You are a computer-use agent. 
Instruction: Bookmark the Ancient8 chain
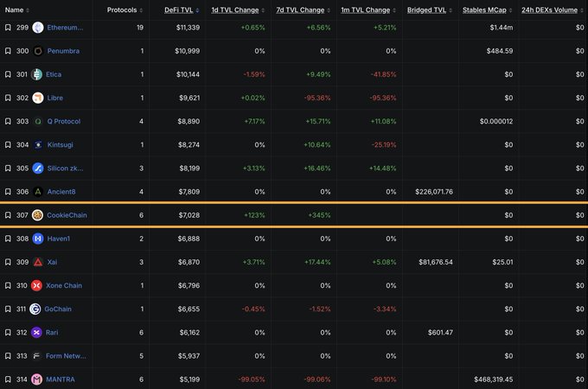[8, 192]
